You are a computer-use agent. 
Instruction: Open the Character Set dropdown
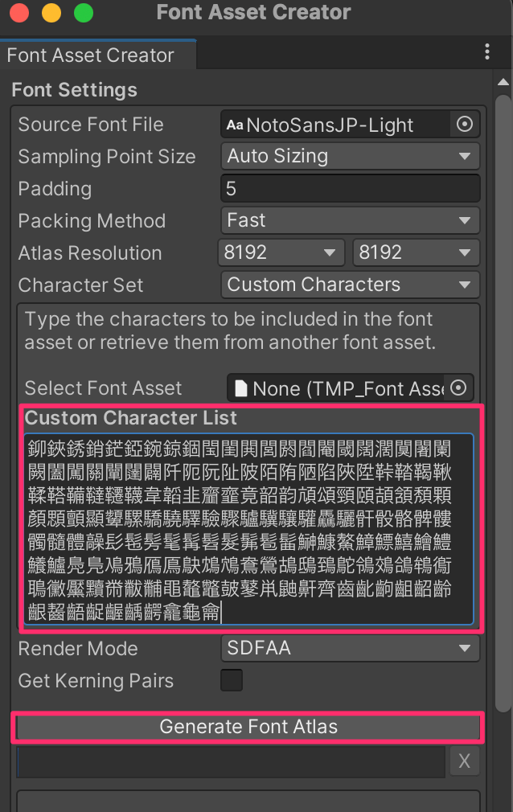click(x=350, y=285)
